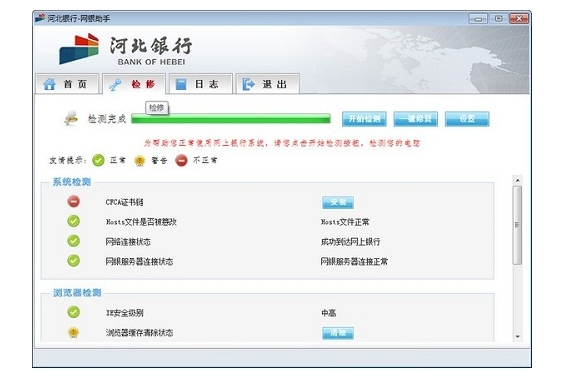Click 网络连接状态 item text

click(128, 242)
